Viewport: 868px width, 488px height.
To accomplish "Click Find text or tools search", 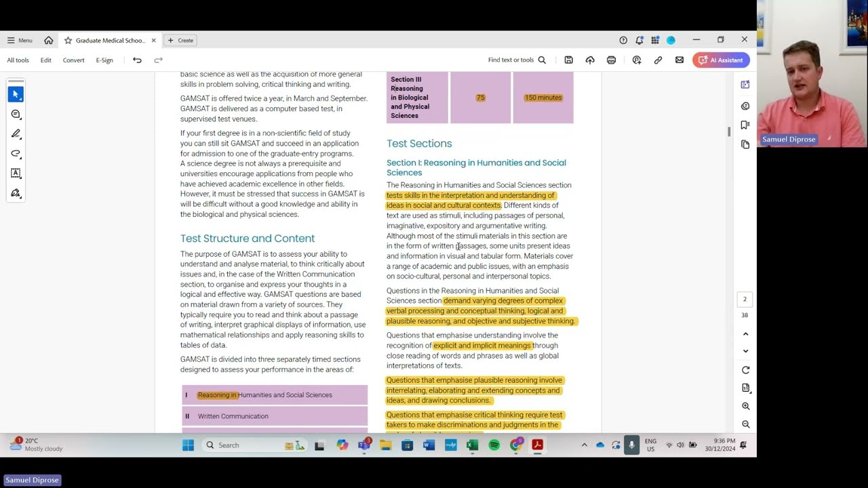I will click(517, 60).
